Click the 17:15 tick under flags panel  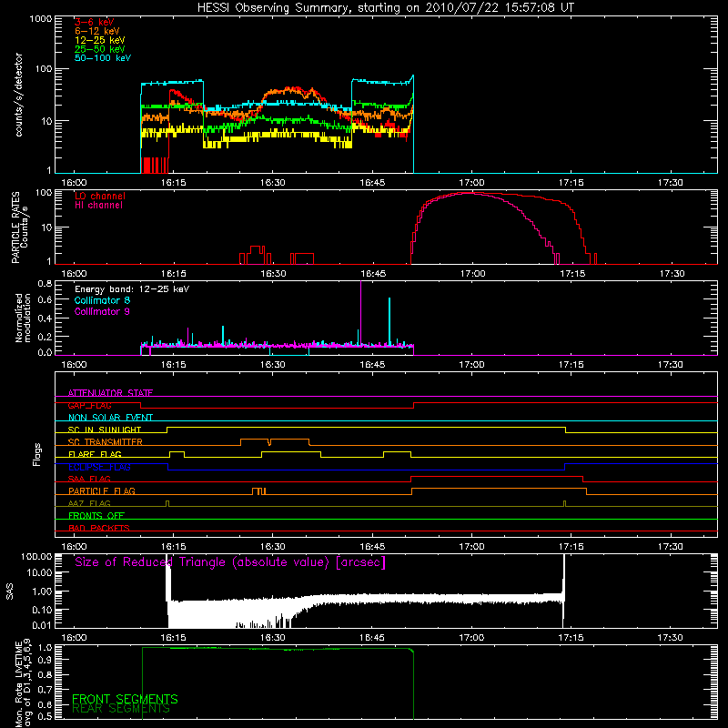click(571, 547)
